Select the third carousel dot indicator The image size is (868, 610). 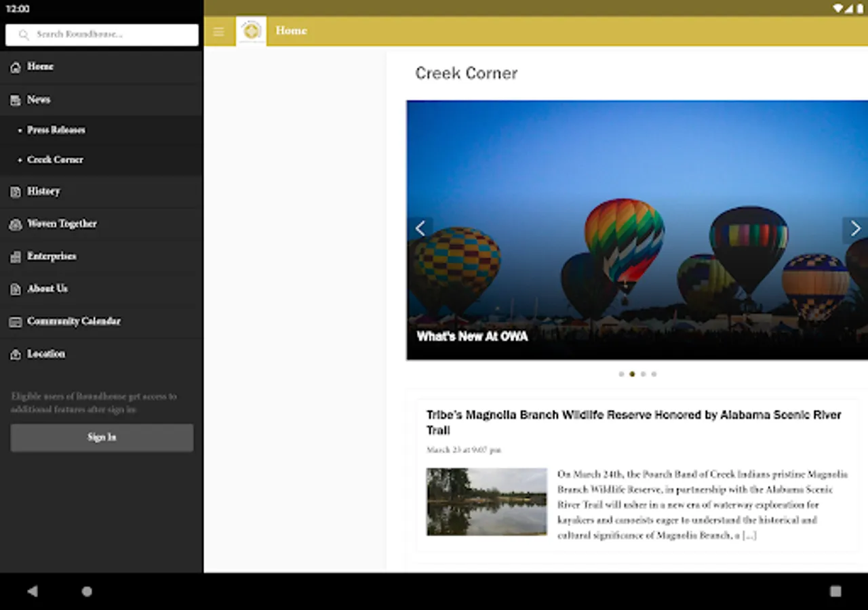point(643,374)
